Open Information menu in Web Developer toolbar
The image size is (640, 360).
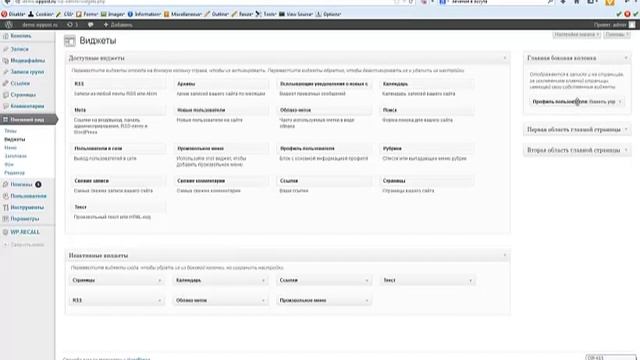[144, 14]
